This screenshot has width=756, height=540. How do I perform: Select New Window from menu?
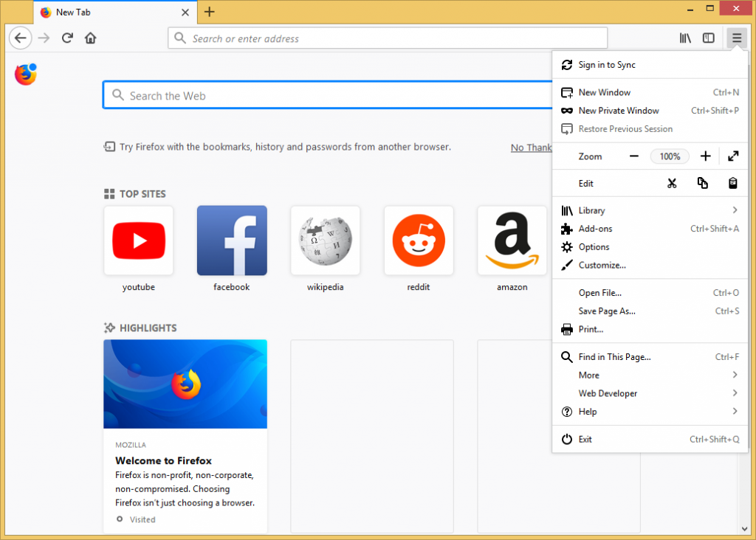(650, 92)
